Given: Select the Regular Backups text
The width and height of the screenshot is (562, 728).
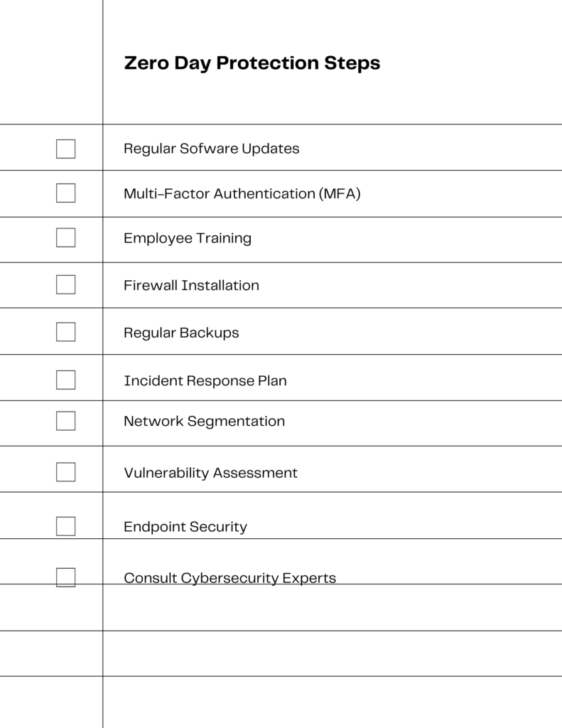Looking at the screenshot, I should [x=181, y=333].
